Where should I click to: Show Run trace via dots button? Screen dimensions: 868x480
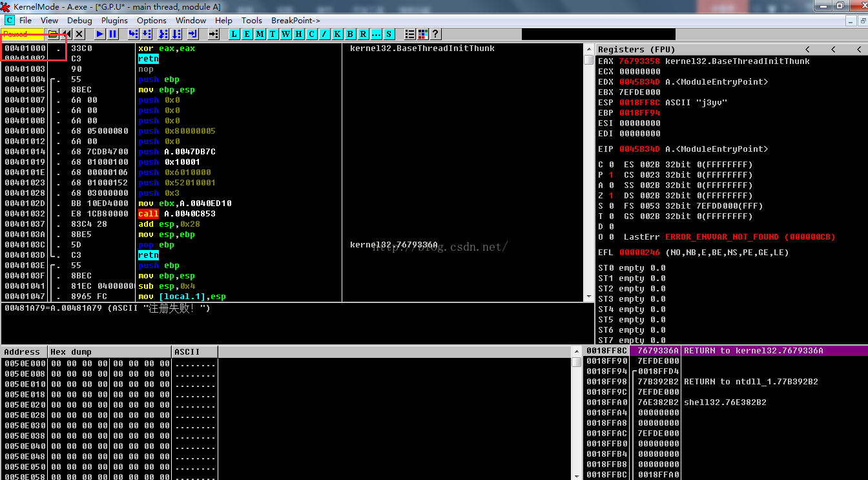pos(376,34)
